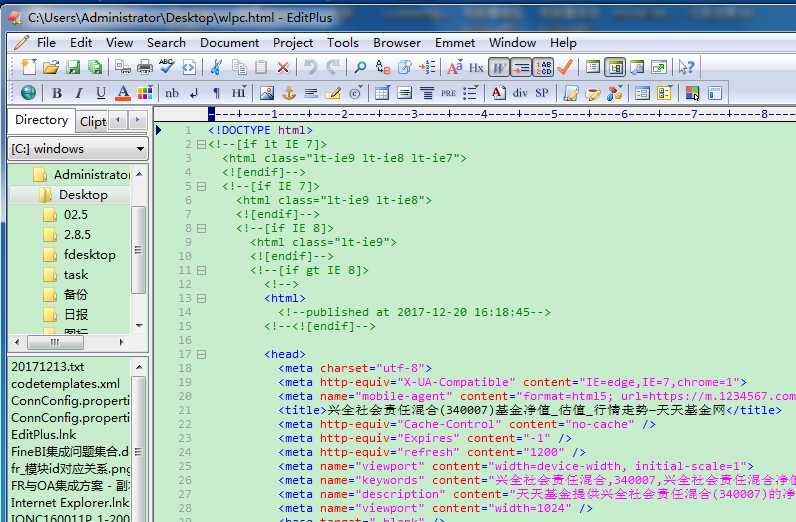Select codetemplates.xml in file list

click(65, 383)
